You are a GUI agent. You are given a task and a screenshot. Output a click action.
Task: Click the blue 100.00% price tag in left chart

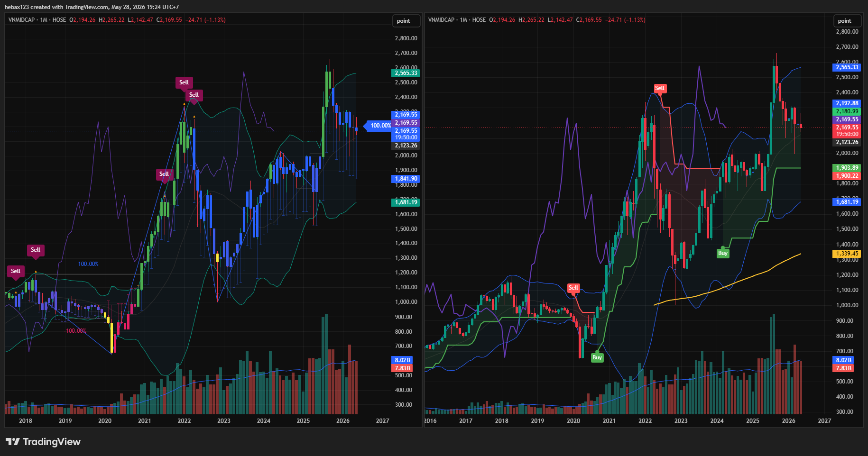pyautogui.click(x=378, y=126)
